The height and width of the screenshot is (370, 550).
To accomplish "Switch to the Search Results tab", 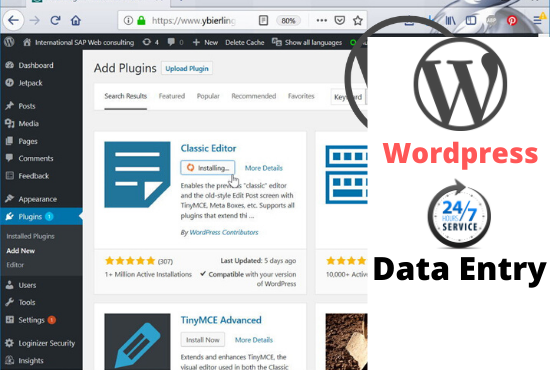I will (x=126, y=96).
